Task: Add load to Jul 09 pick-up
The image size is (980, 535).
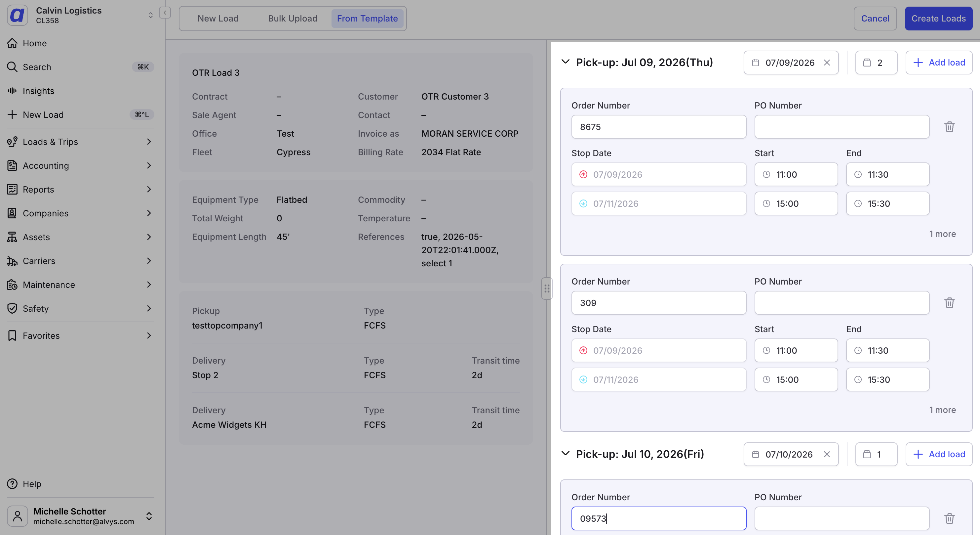Action: (939, 63)
